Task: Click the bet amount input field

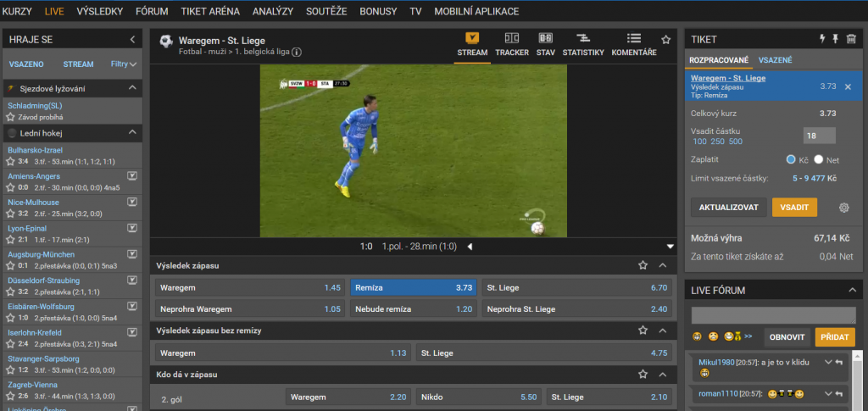Action: (x=819, y=136)
